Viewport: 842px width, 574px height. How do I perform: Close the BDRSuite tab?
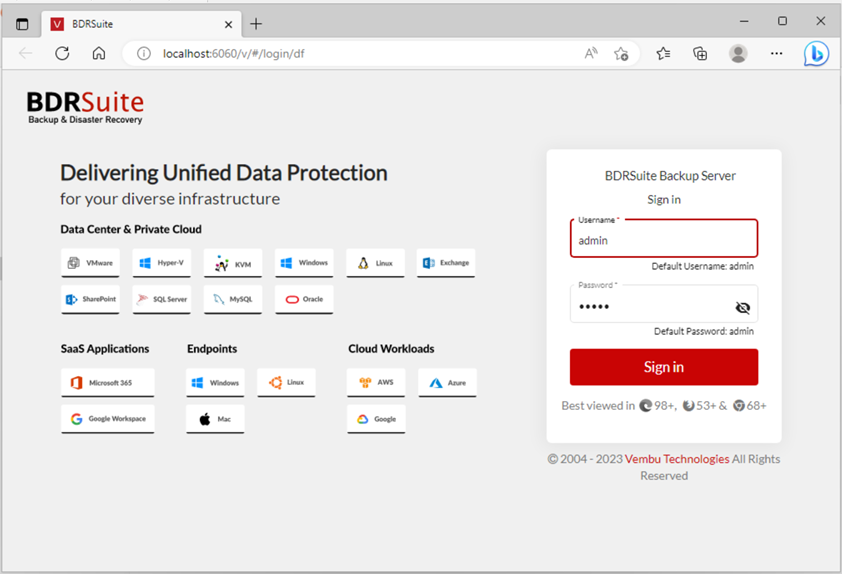click(x=228, y=24)
